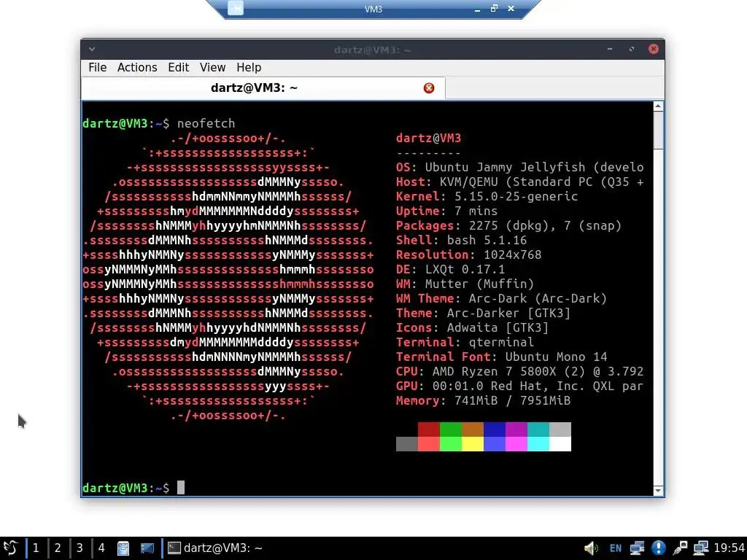Switch to virtual desktop 4
Image resolution: width=747 pixels, height=560 pixels.
pos(101,548)
